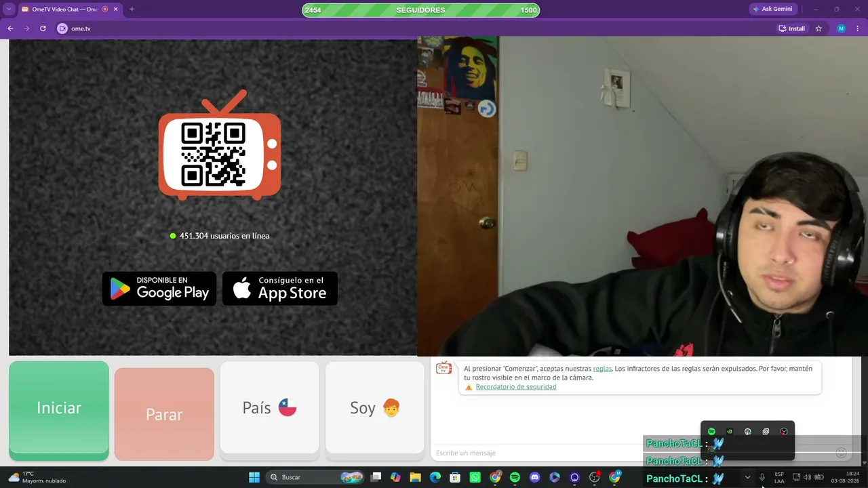Expand the tab search dropdown

pyautogui.click(x=9, y=9)
